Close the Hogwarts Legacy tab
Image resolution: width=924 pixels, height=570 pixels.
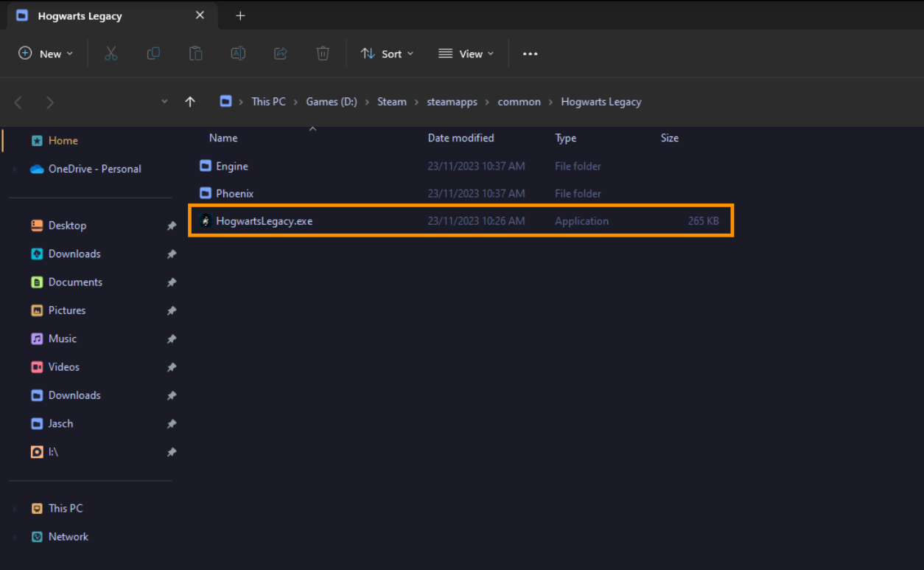tap(200, 15)
